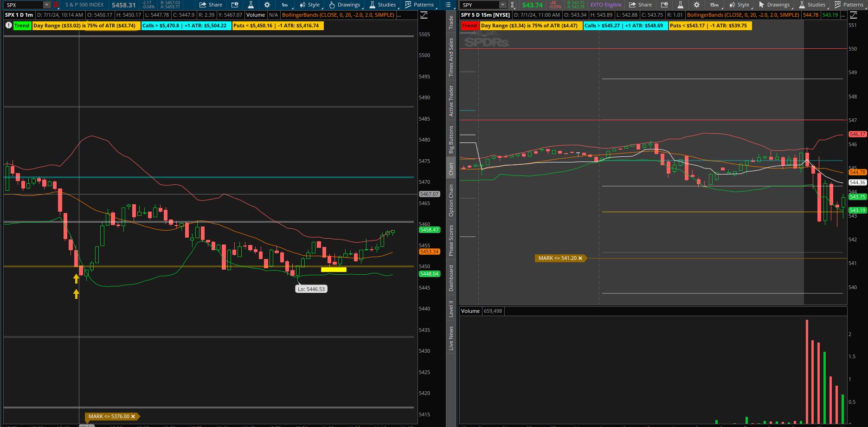The image size is (868, 427).
Task: Click the S & P 500 INDEX description
Action: [x=84, y=5]
